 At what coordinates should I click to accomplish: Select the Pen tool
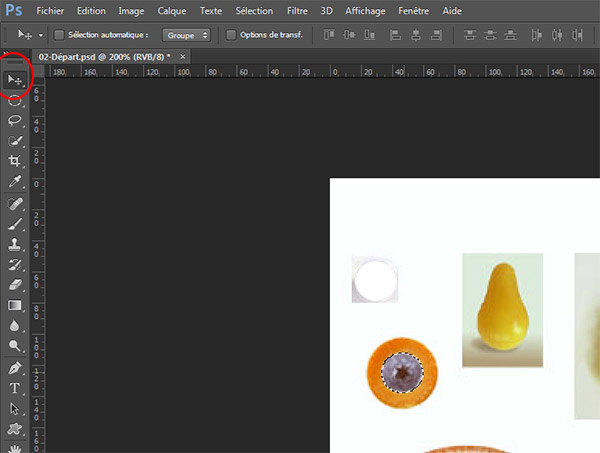[15, 368]
